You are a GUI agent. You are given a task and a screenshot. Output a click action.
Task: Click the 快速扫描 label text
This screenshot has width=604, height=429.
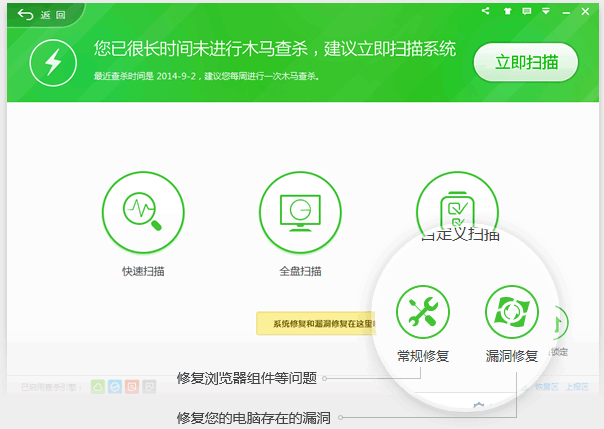(143, 271)
